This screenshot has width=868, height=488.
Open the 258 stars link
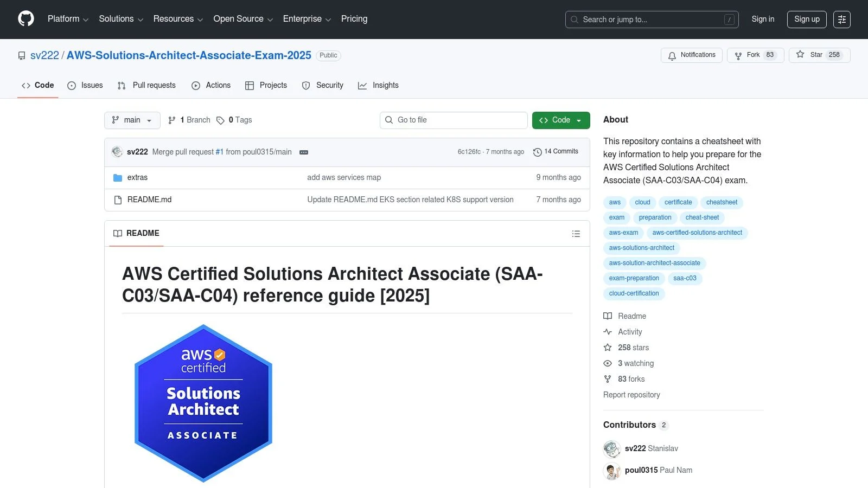[x=626, y=348]
